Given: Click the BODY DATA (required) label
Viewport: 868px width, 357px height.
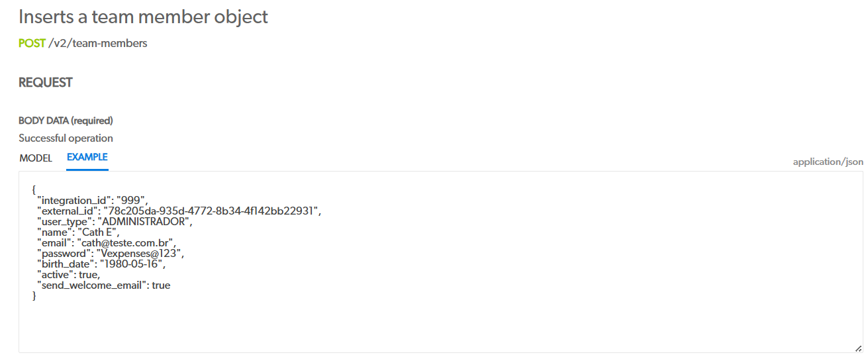Looking at the screenshot, I should (66, 121).
